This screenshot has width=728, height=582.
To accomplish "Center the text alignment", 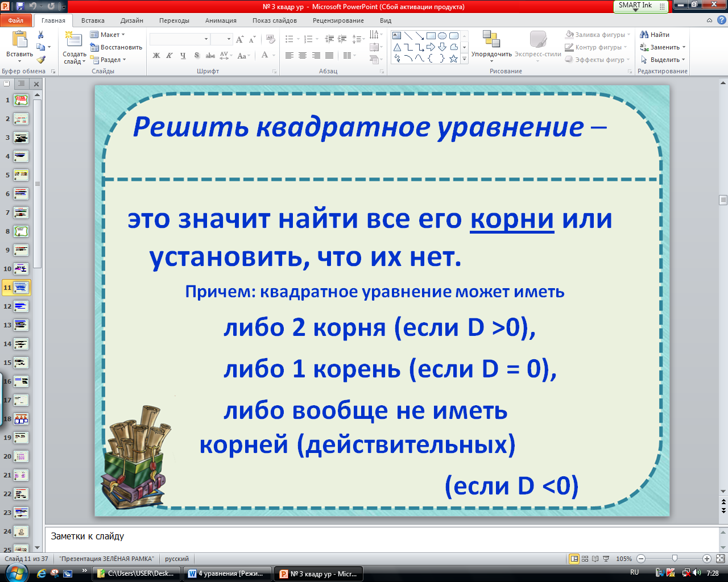I will pyautogui.click(x=303, y=56).
